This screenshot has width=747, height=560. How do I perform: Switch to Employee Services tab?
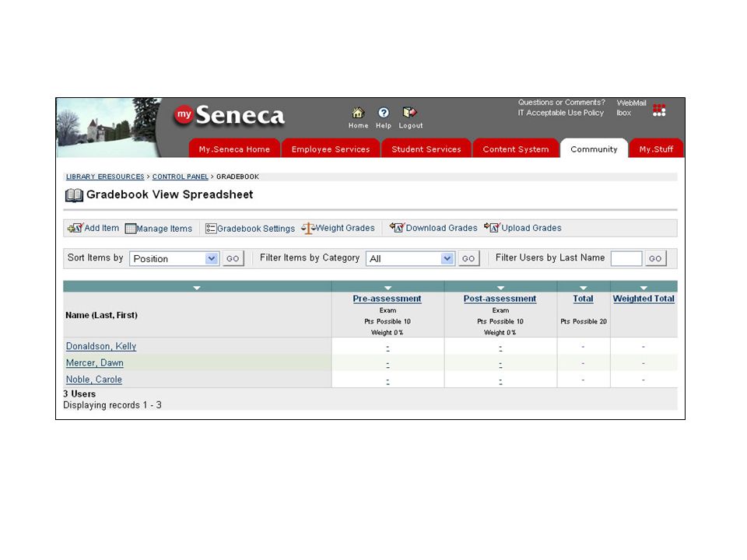(x=331, y=149)
